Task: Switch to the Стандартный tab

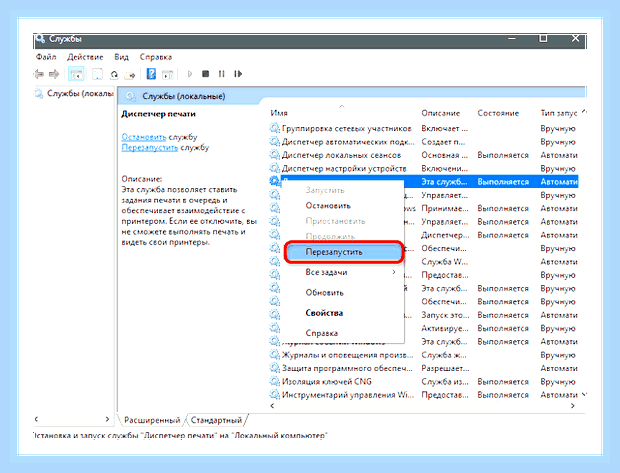Action: [x=216, y=420]
